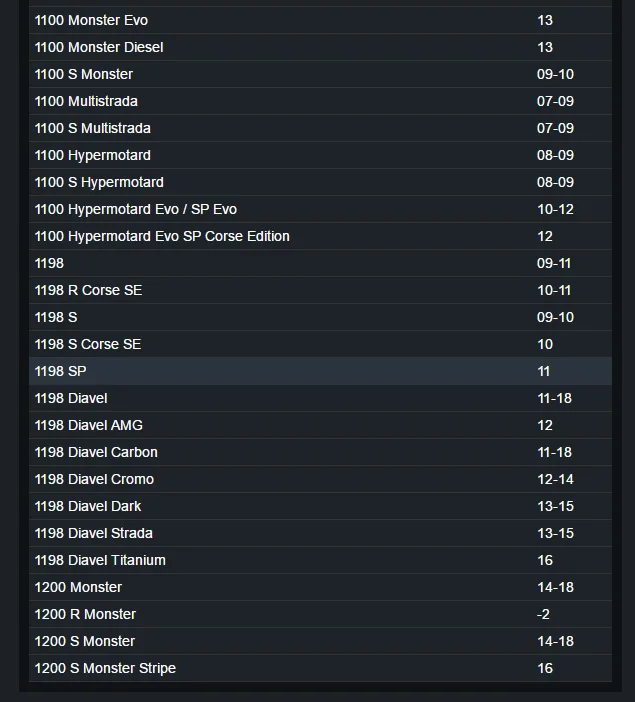Pick the 1198 Diavel Carbon row

(x=96, y=452)
